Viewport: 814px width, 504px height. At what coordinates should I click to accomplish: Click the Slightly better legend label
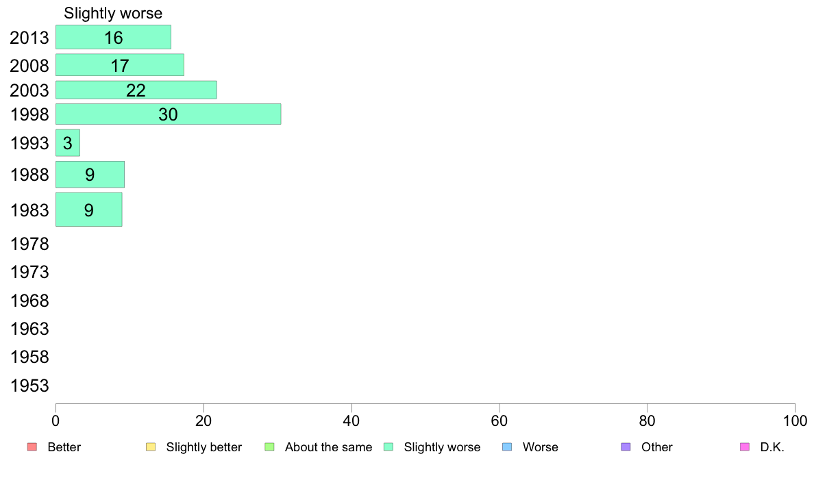(204, 447)
